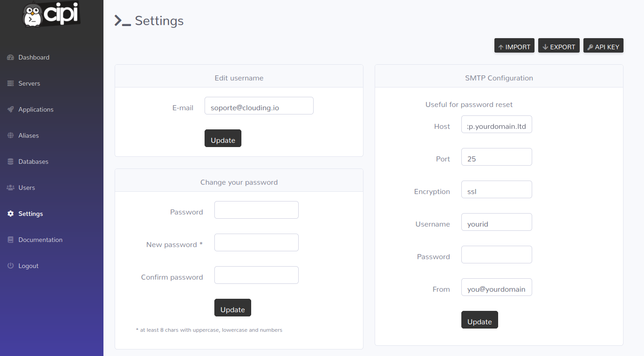
Task: Click the Databases cylinder icon
Action: [x=11, y=162]
